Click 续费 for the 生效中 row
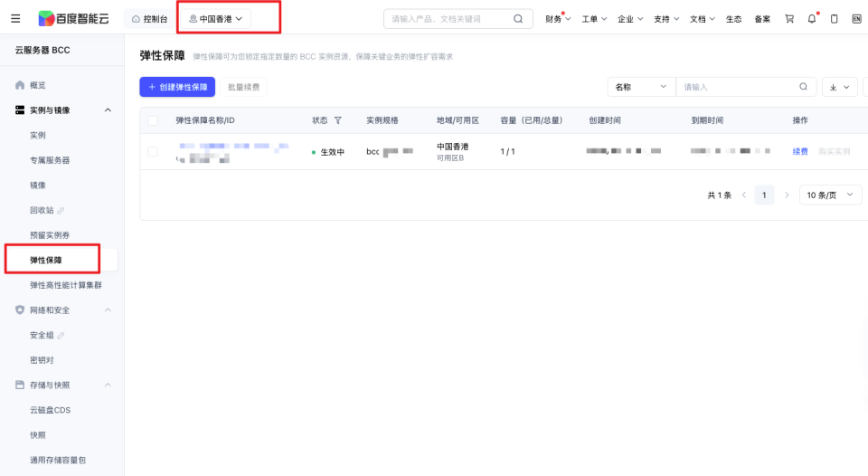The image size is (868, 476). (x=800, y=151)
